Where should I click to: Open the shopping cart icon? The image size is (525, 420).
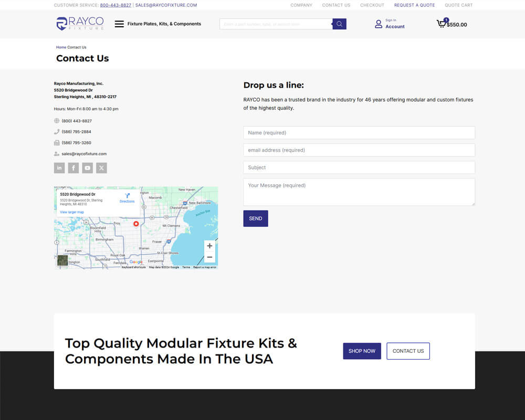click(x=442, y=24)
